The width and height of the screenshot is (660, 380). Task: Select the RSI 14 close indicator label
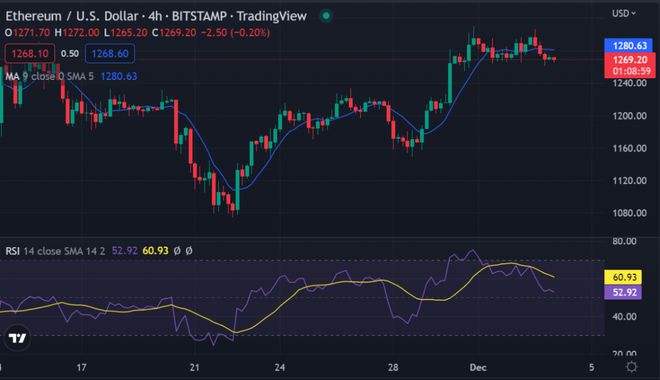tap(55, 251)
